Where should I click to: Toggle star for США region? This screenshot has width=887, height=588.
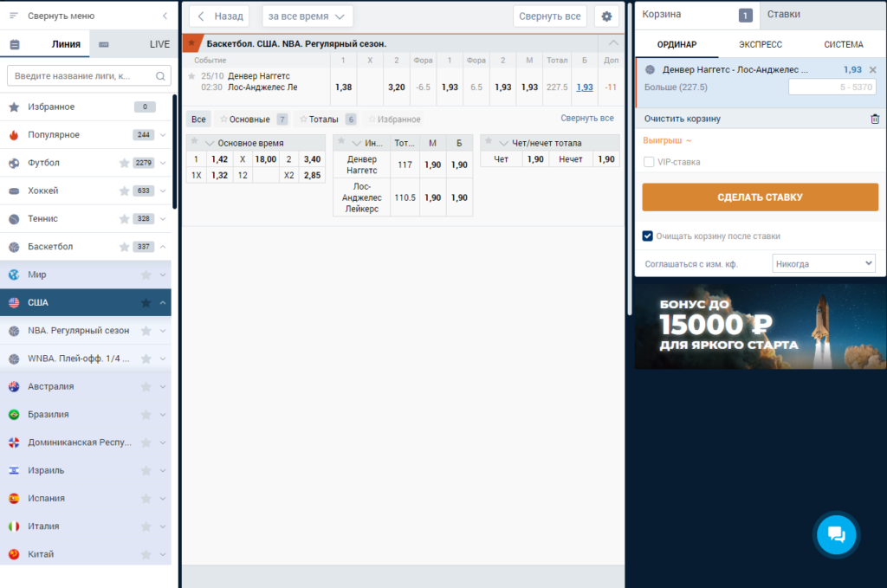tap(146, 302)
